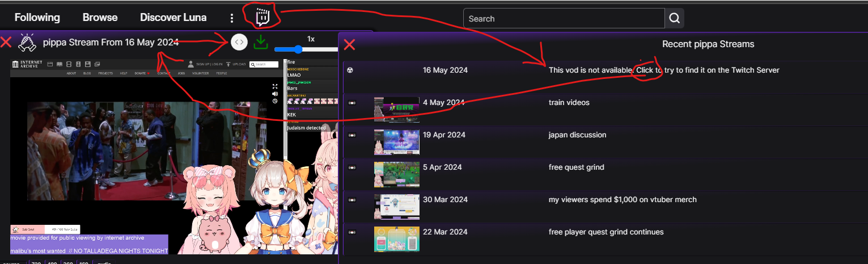Image resolution: width=868 pixels, height=264 pixels.
Task: Select the 19 Apr 2024 date text
Action: coord(444,135)
